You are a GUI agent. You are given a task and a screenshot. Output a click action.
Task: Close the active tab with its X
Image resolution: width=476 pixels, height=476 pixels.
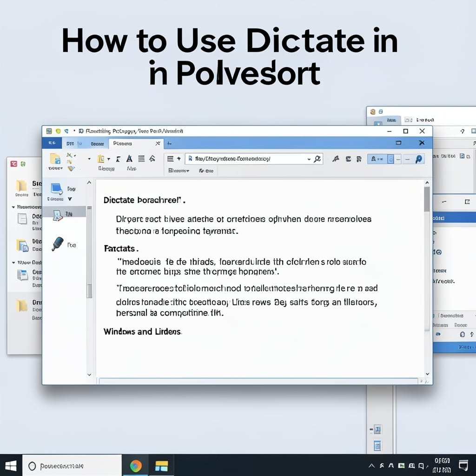pos(158,143)
